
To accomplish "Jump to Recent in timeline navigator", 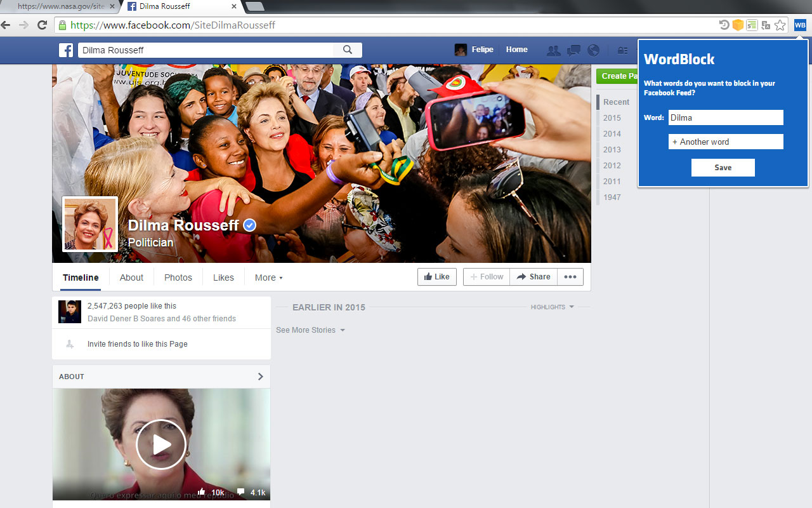I will (x=616, y=102).
